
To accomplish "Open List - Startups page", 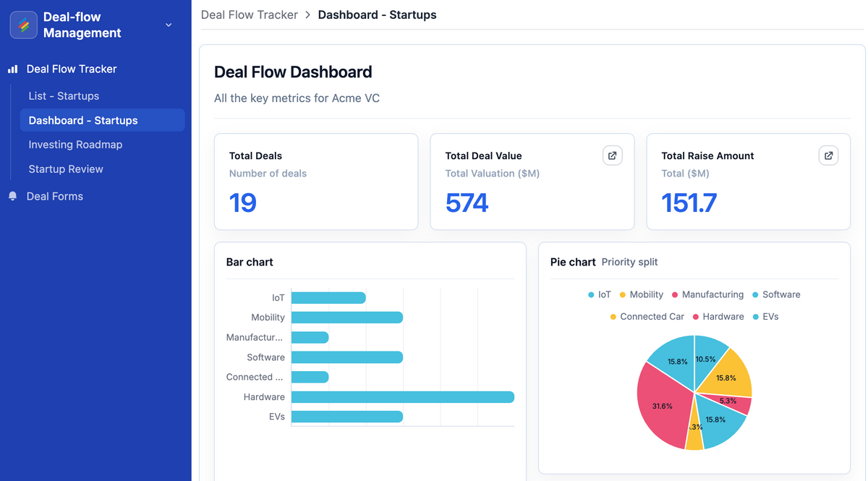I will [64, 96].
